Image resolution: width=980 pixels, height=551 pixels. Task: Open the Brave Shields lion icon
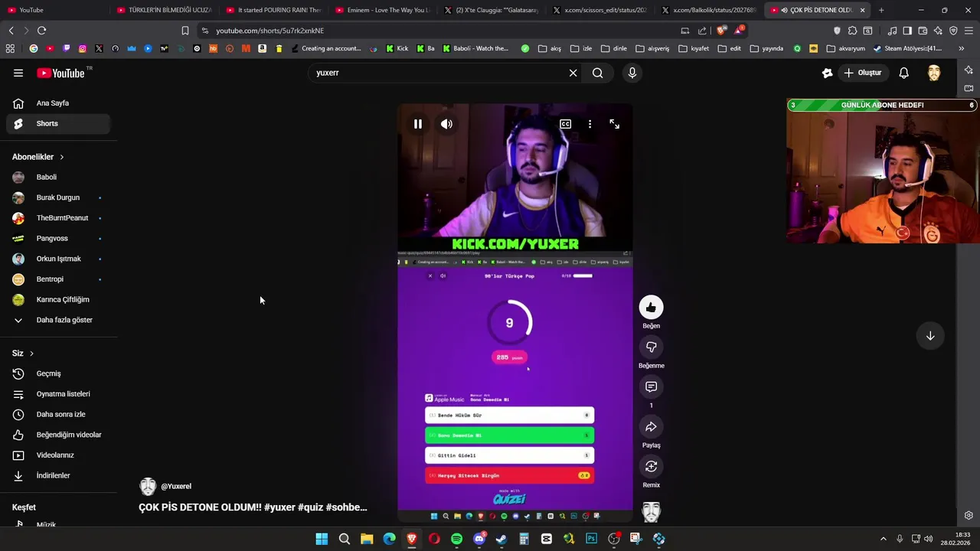tap(720, 31)
